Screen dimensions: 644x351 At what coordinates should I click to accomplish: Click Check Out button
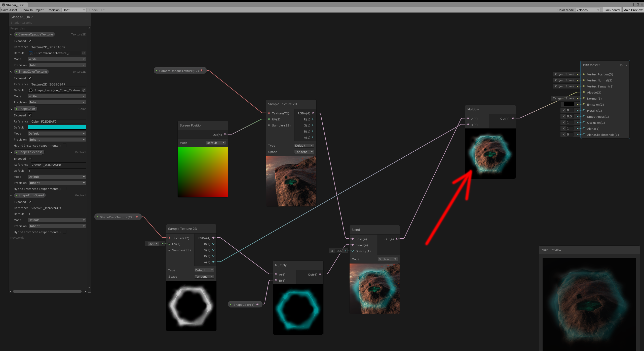pyautogui.click(x=97, y=10)
